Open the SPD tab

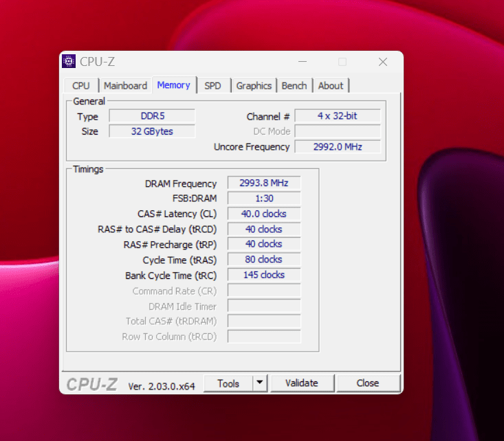pos(212,86)
